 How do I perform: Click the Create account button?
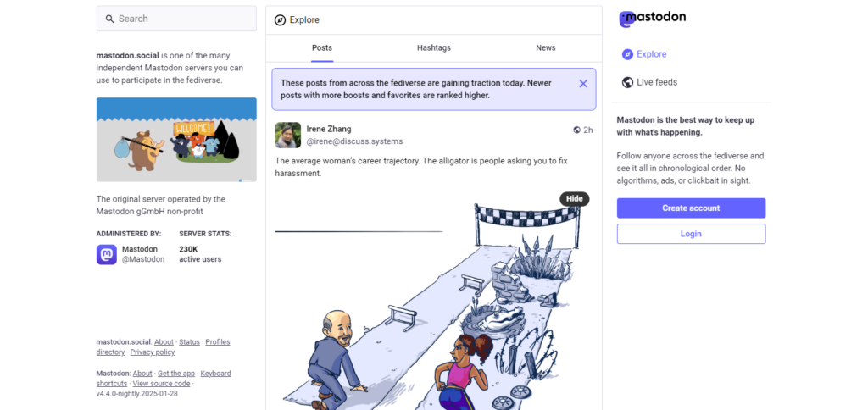tap(691, 208)
